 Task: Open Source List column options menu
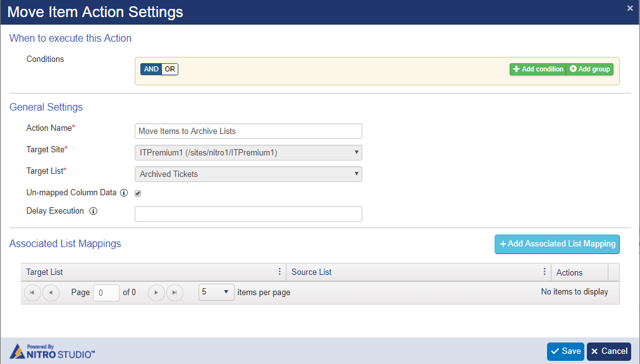click(545, 272)
